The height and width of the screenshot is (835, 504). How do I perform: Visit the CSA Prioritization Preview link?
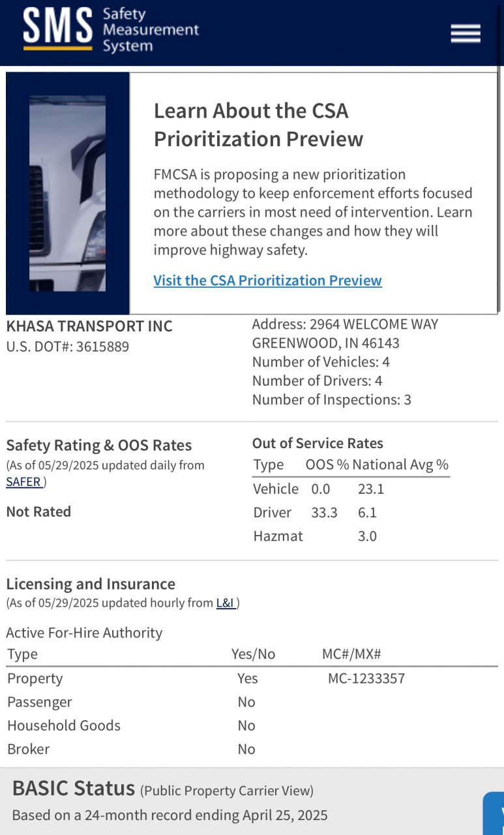click(x=267, y=281)
